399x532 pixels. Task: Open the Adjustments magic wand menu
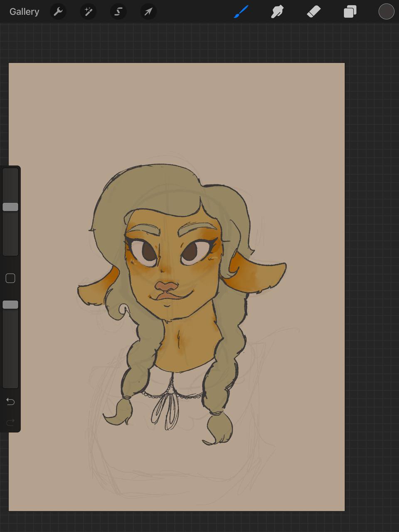point(88,12)
